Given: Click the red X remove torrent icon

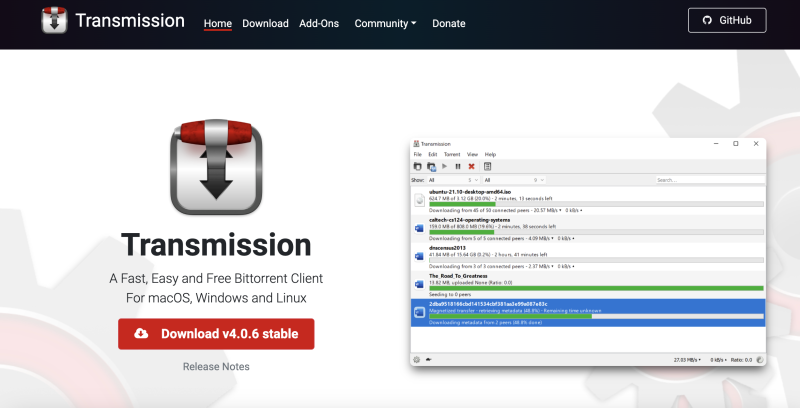Looking at the screenshot, I should coord(471,166).
